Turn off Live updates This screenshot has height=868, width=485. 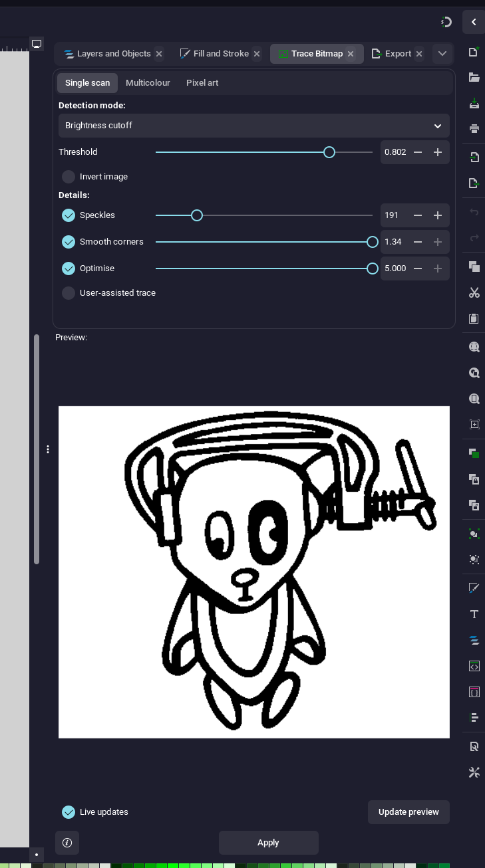[69, 812]
